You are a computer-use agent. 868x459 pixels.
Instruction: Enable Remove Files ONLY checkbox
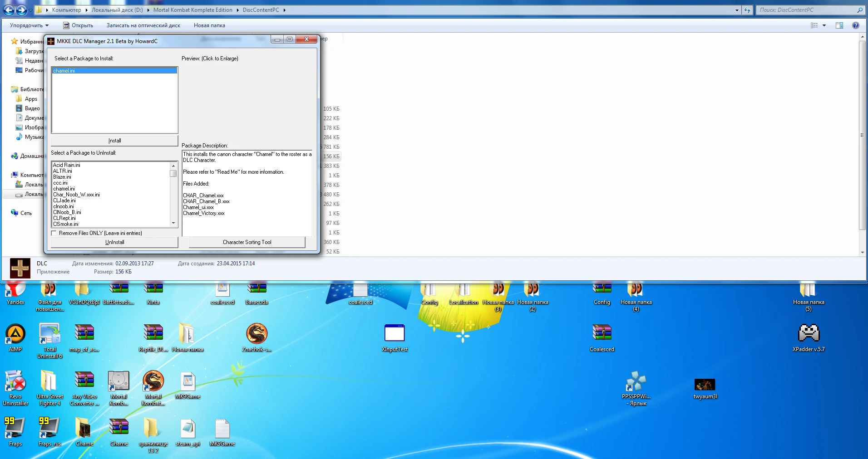click(x=54, y=233)
